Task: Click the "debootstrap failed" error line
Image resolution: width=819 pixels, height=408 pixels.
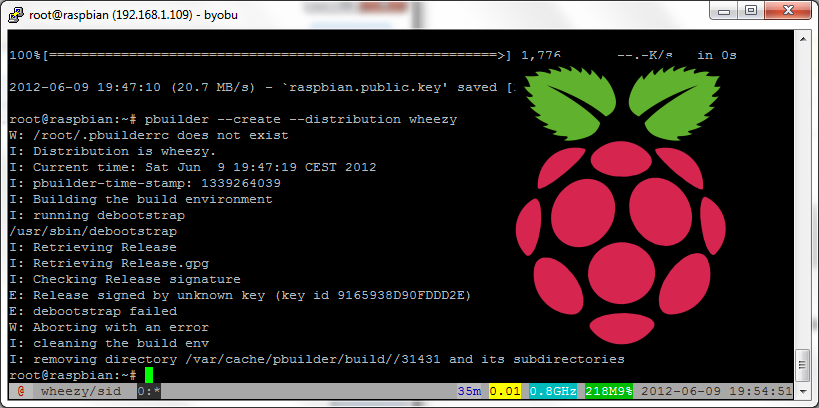Action: [93, 311]
